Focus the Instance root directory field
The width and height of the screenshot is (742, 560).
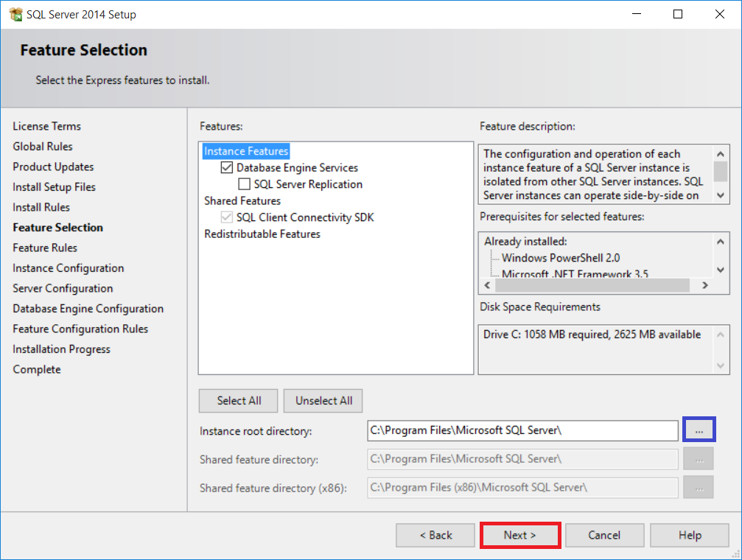(x=522, y=430)
